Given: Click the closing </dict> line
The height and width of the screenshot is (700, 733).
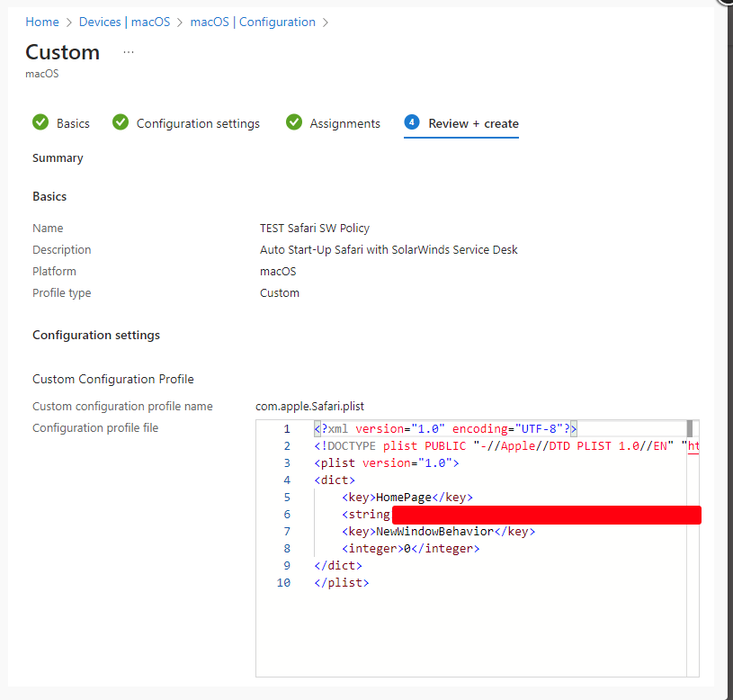Looking at the screenshot, I should 338,566.
